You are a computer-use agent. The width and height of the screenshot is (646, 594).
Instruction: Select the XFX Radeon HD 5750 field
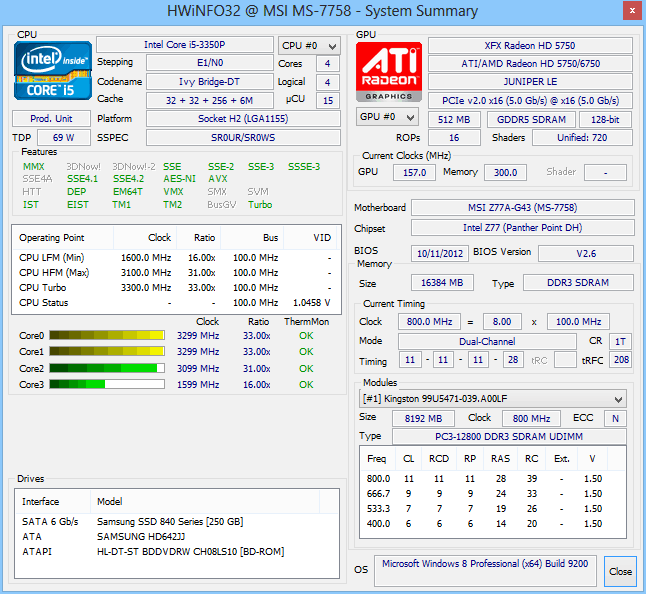point(530,46)
